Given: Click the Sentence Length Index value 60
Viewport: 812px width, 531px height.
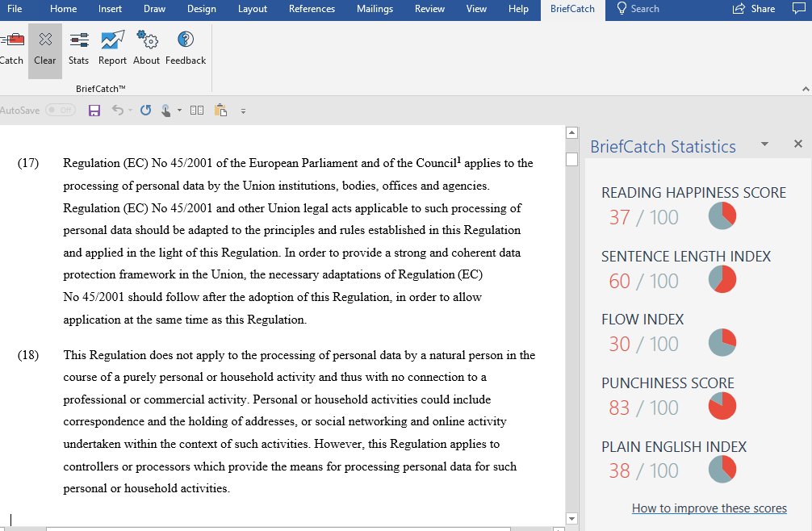Looking at the screenshot, I should tap(619, 281).
